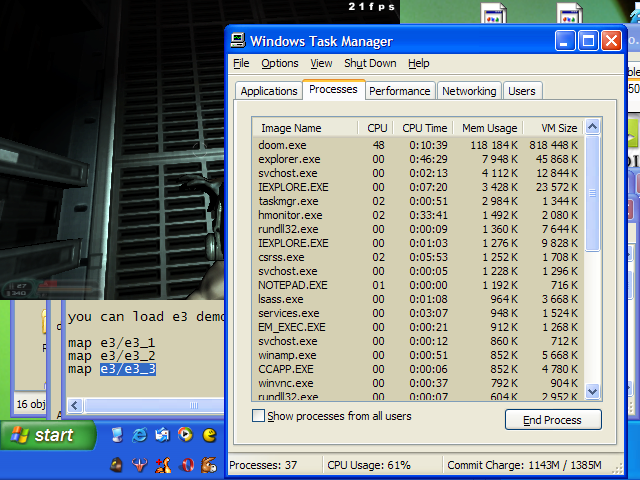The image size is (640, 480).
Task: Select rundll32.exe using 1 360 K memory
Action: pos(418,229)
